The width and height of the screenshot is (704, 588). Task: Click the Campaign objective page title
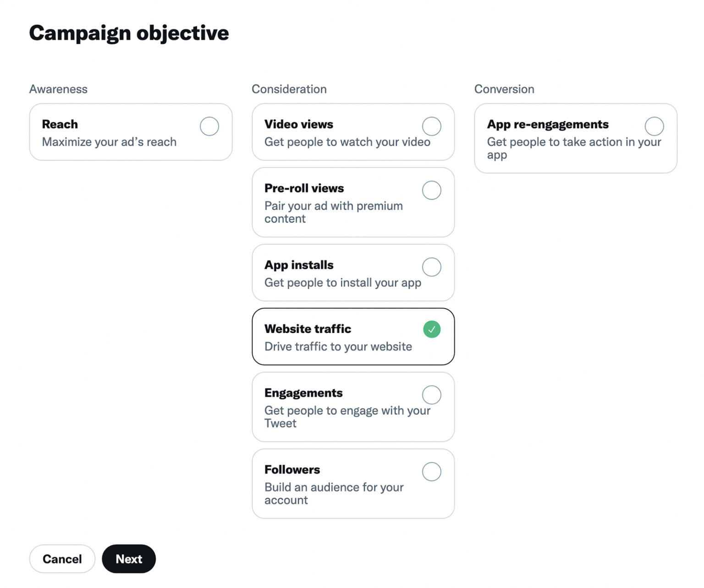pyautogui.click(x=129, y=33)
